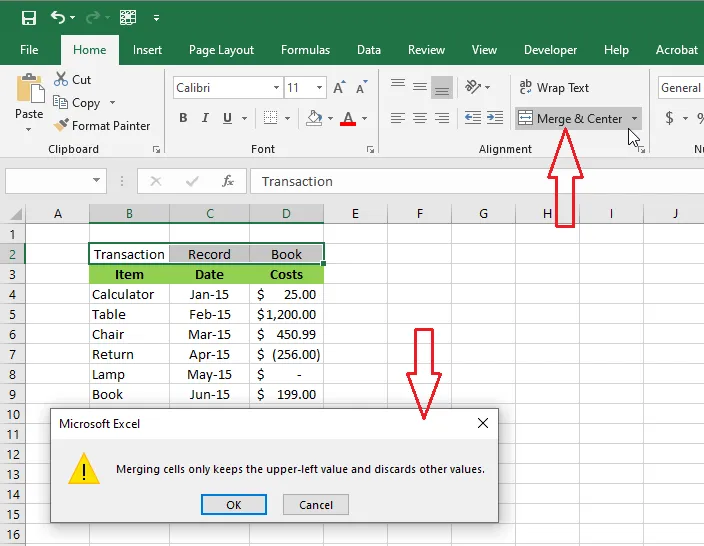
Task: Open the Help tab
Action: click(x=616, y=50)
